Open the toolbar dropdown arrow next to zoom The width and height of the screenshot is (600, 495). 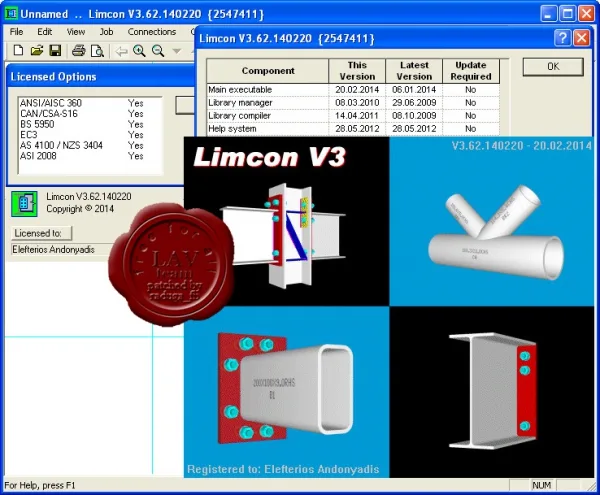click(x=176, y=51)
